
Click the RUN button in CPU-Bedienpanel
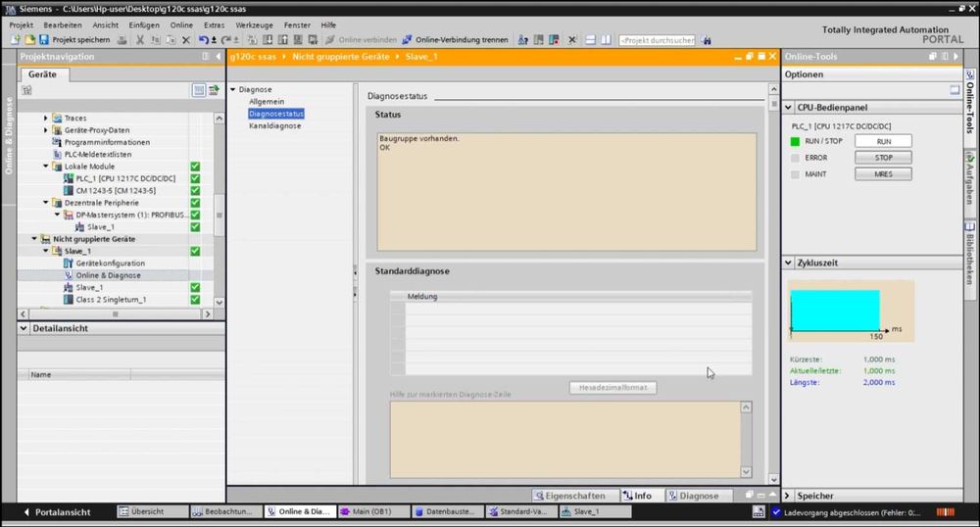point(883,141)
